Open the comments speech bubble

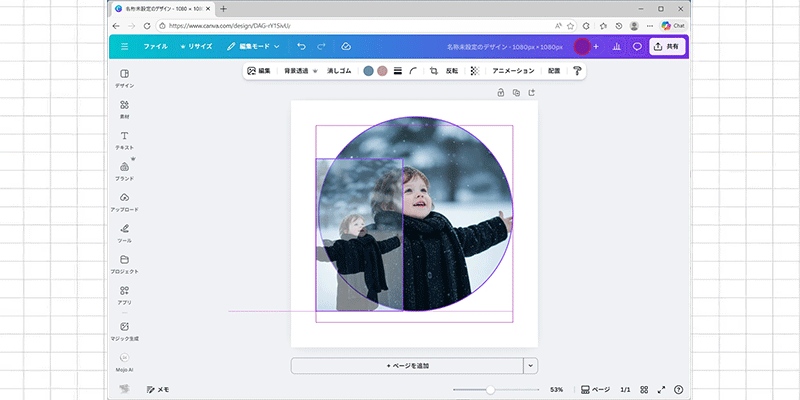point(637,46)
